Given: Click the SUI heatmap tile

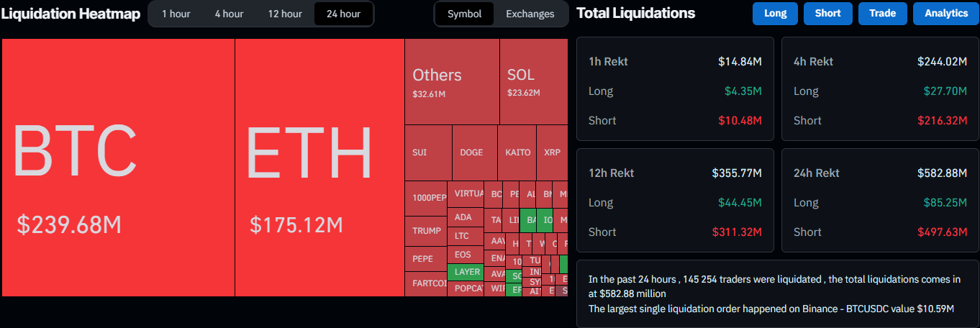Looking at the screenshot, I should [x=428, y=152].
